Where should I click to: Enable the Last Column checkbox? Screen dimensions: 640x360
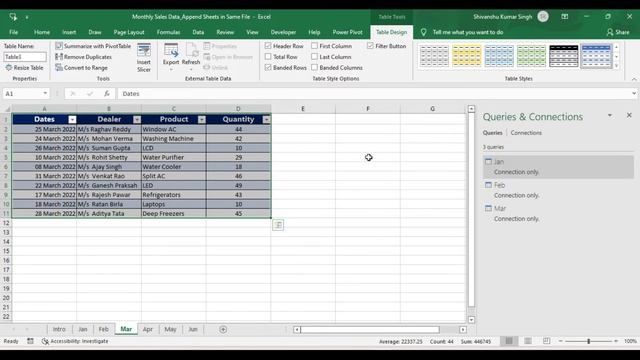click(314, 57)
